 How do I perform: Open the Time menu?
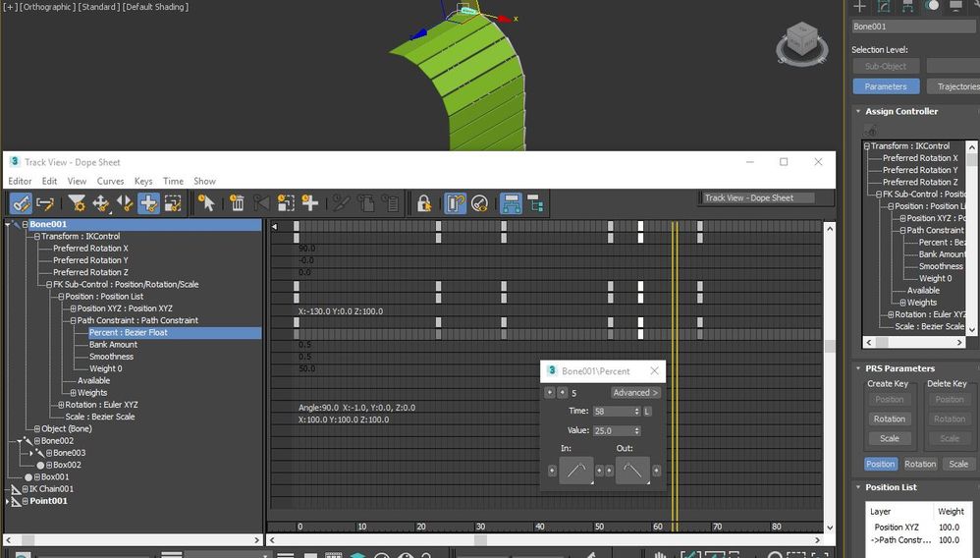pyautogui.click(x=173, y=181)
